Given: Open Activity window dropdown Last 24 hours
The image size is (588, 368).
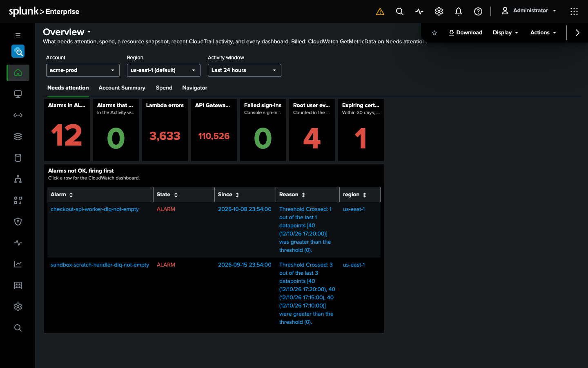Looking at the screenshot, I should tap(245, 70).
